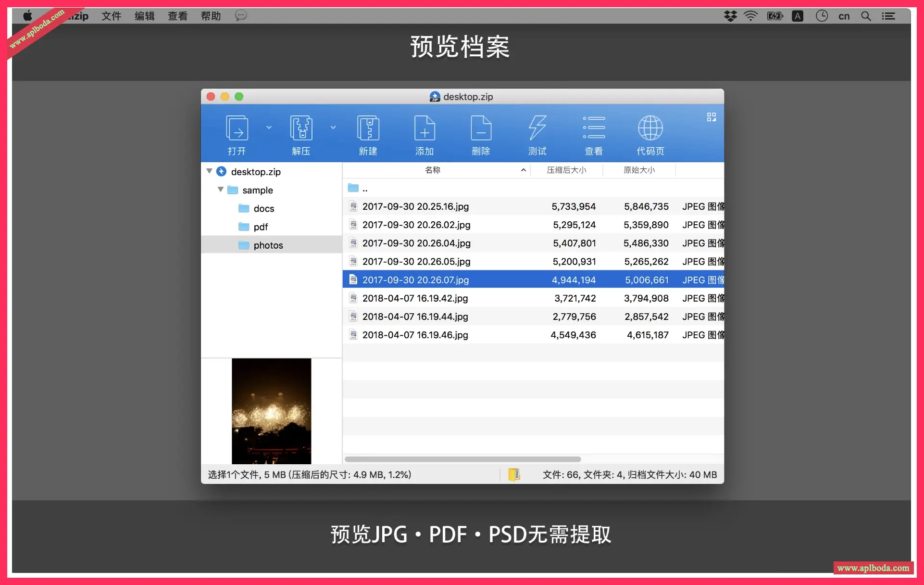This screenshot has height=585, width=924.
Task: Open the 编辑 menu in the menu bar
Action: pos(145,15)
